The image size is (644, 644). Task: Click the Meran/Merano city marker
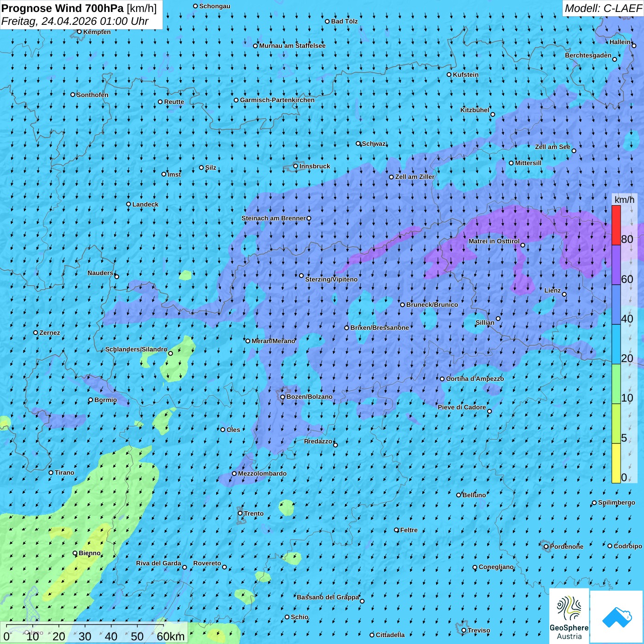click(x=248, y=341)
